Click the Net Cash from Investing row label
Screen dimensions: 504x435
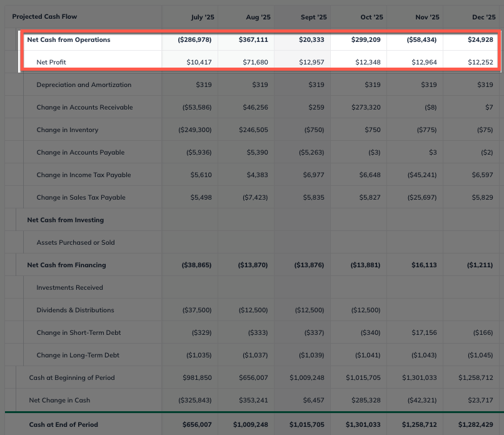pyautogui.click(x=66, y=220)
